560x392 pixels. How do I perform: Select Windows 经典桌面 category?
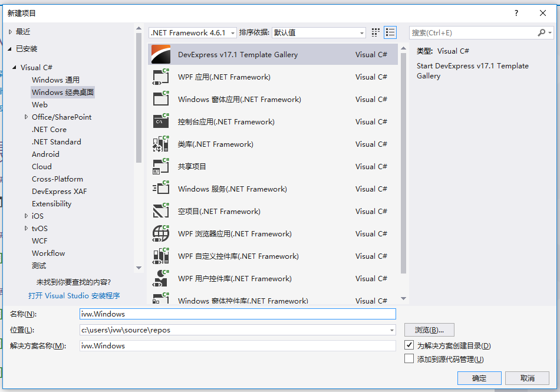(x=62, y=92)
